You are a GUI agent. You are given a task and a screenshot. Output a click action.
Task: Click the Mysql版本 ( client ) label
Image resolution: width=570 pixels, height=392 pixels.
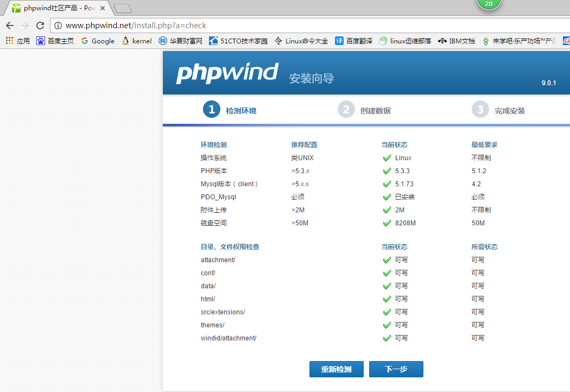230,184
